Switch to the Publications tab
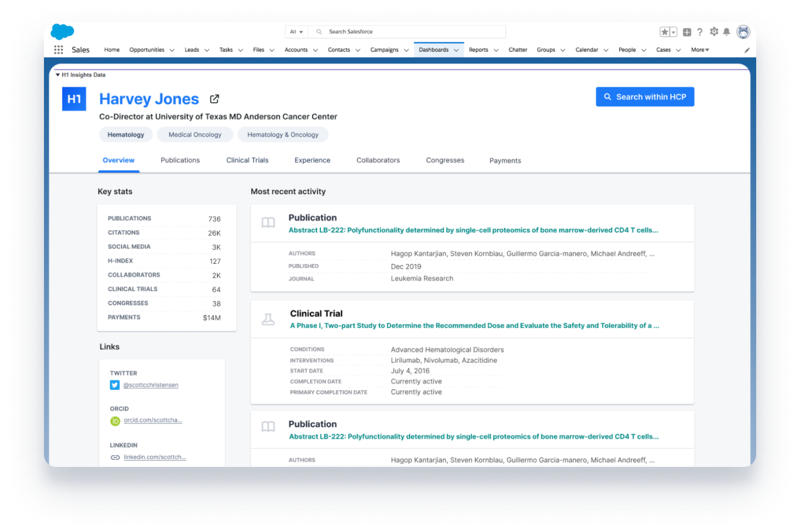Image resolution: width=799 pixels, height=532 pixels. click(180, 160)
